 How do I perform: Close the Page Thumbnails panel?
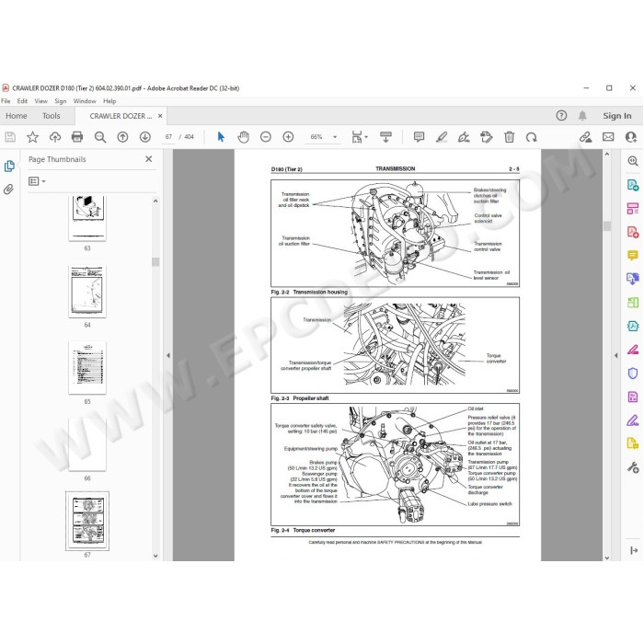pyautogui.click(x=149, y=159)
